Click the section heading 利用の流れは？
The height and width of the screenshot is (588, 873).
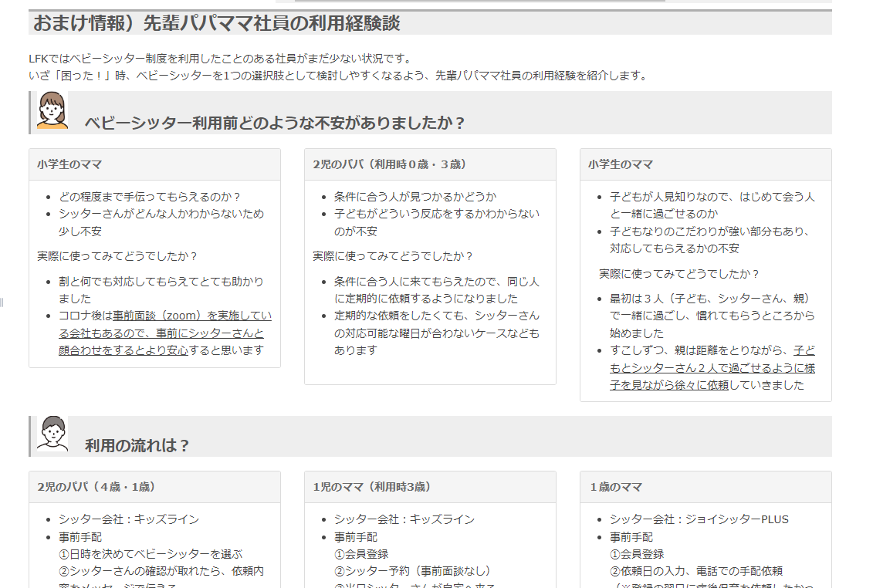pyautogui.click(x=137, y=445)
